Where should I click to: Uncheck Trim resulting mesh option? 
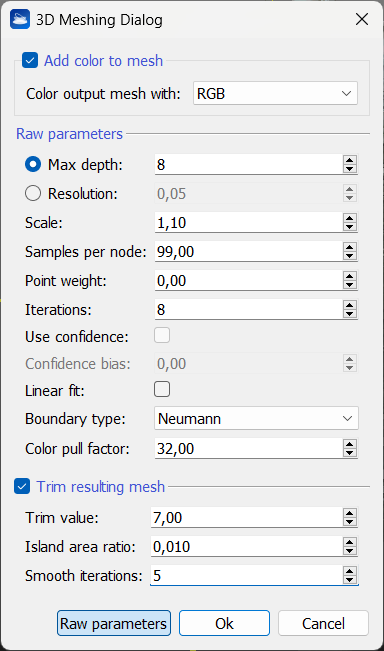tap(22, 486)
